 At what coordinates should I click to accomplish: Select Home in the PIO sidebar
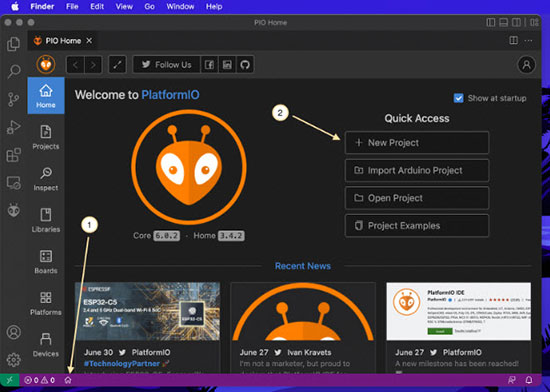click(46, 95)
